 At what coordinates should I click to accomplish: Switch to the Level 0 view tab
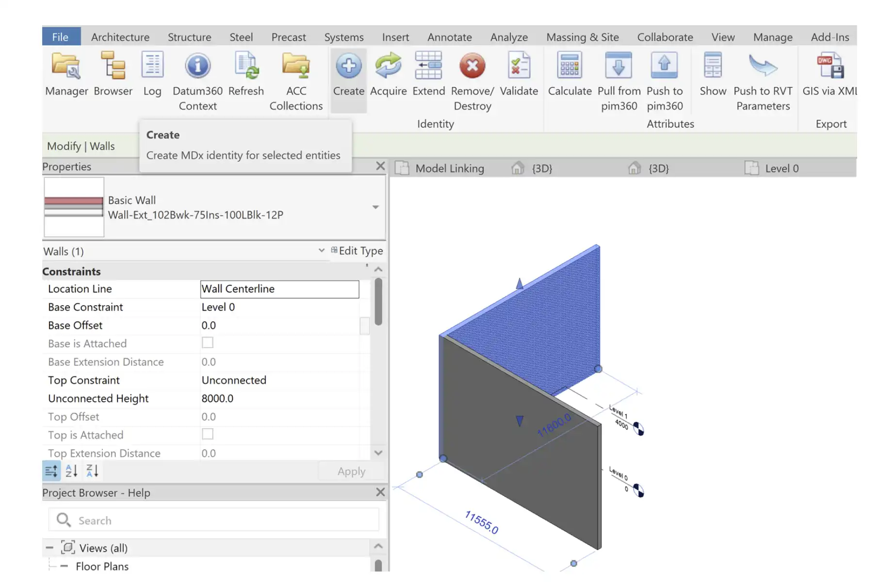pos(781,168)
